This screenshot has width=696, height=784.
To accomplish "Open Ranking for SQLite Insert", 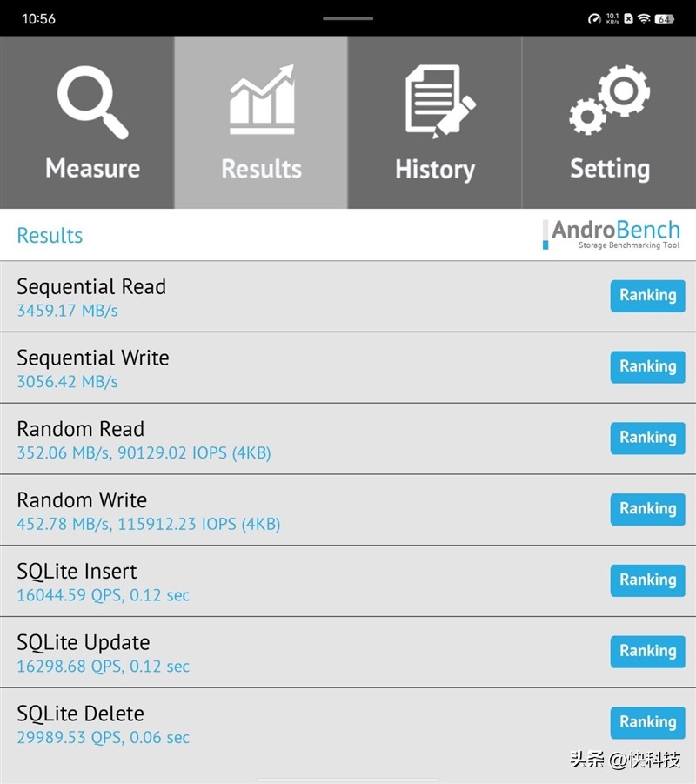I will [647, 580].
